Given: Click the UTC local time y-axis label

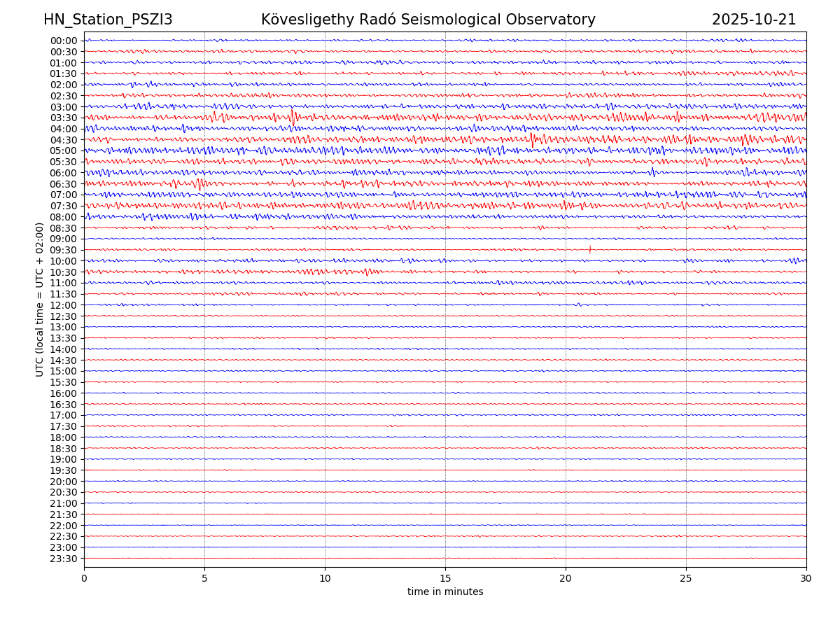Looking at the screenshot, I should 40,299.
